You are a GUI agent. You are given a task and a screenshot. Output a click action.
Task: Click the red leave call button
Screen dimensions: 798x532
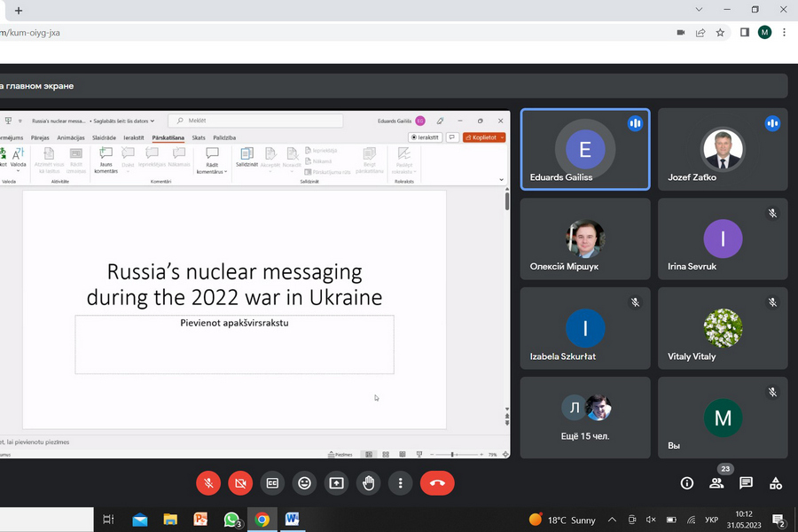(435, 483)
